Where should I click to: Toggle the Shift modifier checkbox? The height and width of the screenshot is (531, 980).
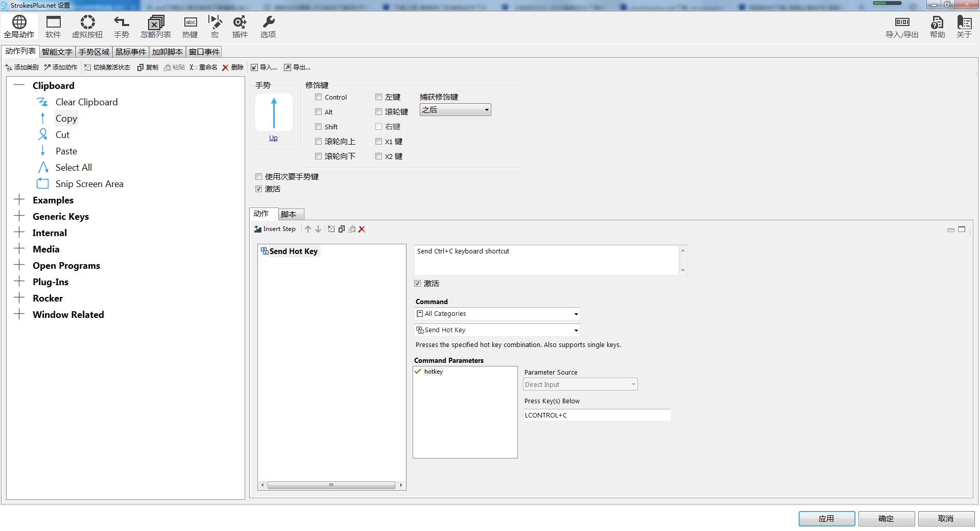(319, 127)
